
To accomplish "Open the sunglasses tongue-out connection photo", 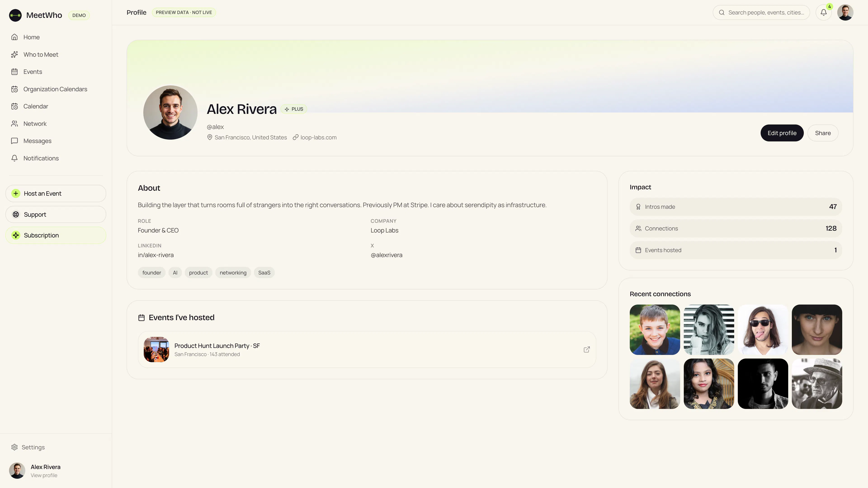I will pos(763,330).
